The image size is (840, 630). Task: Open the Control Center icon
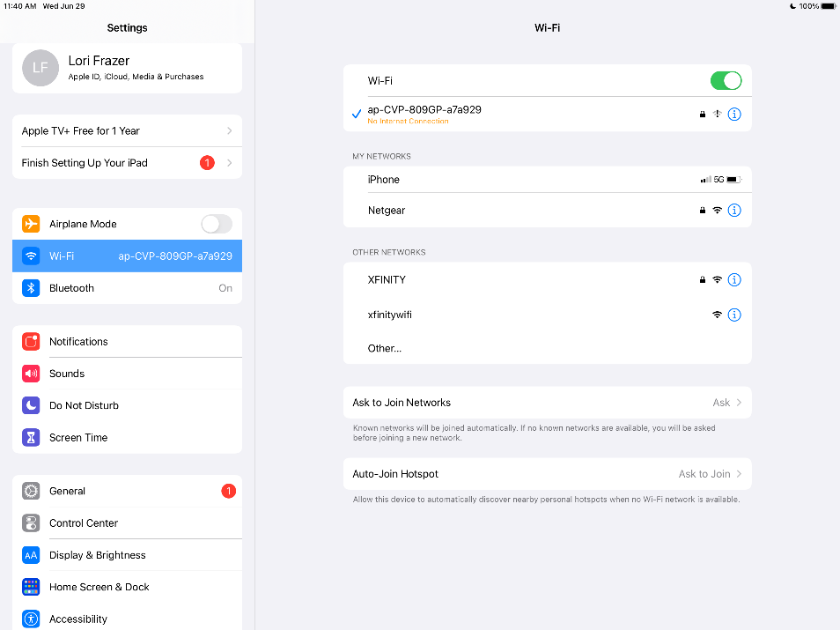pos(31,523)
